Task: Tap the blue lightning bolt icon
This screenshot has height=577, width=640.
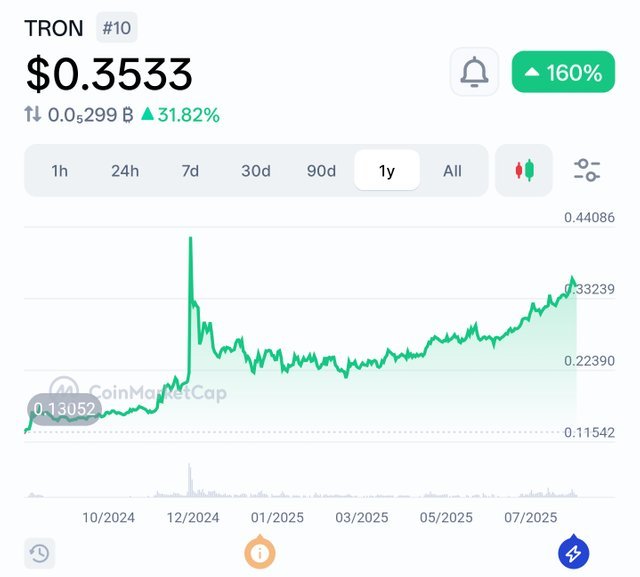Action: (573, 553)
